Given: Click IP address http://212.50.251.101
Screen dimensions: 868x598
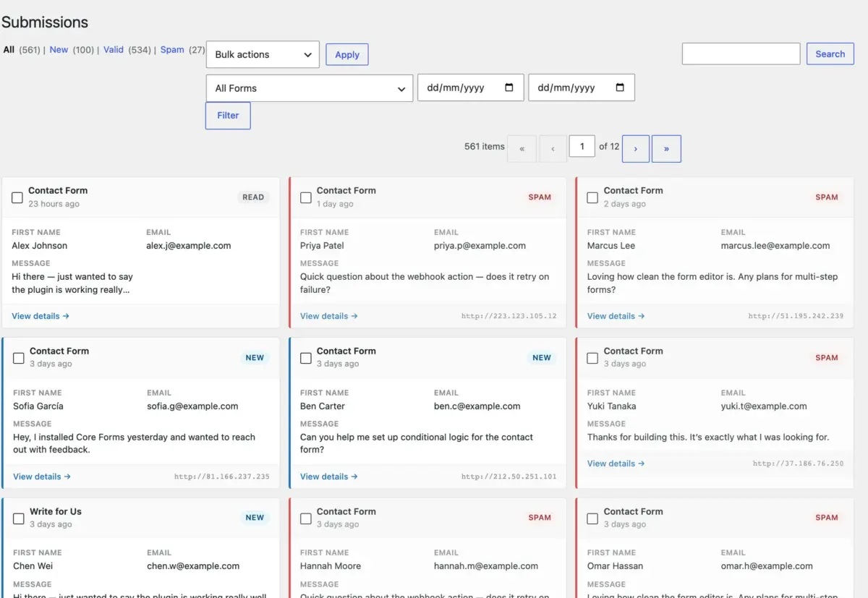Looking at the screenshot, I should point(509,477).
